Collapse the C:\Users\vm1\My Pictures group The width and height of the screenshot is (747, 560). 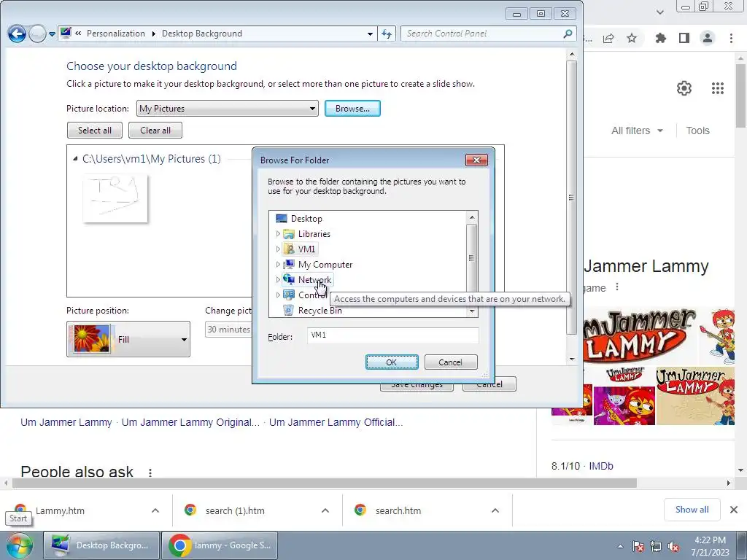pyautogui.click(x=75, y=158)
